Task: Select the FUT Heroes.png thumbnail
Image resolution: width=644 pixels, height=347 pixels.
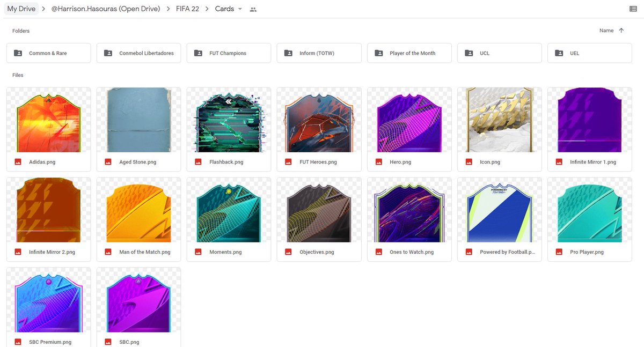Action: click(319, 120)
